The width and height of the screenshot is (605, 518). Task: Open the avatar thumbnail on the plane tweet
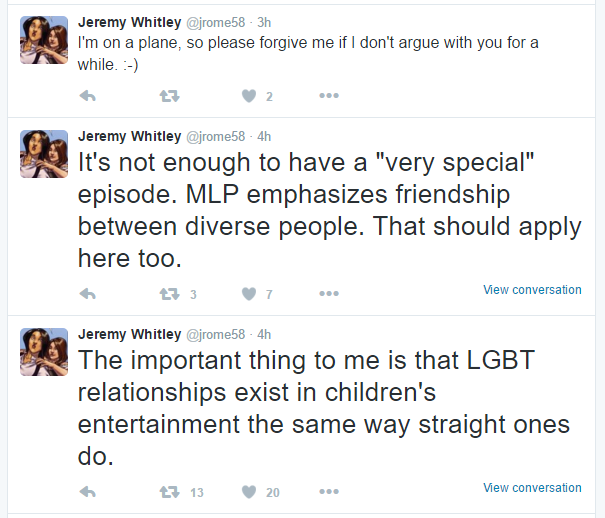tap(44, 40)
